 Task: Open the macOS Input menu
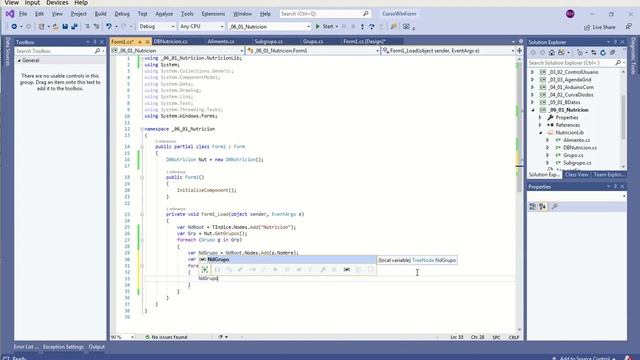32,3
